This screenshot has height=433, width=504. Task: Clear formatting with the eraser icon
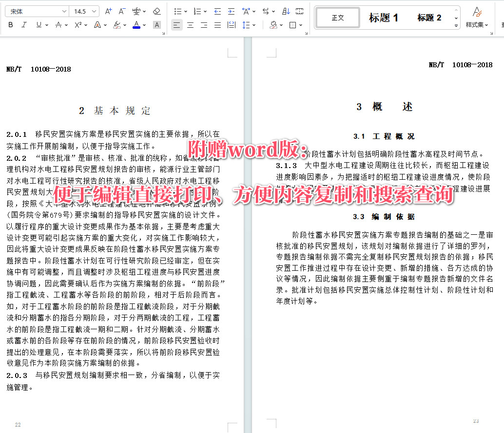pyautogui.click(x=156, y=11)
